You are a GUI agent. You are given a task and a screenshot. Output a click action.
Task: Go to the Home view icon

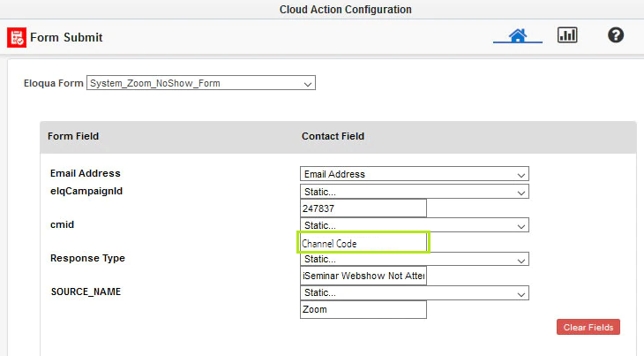(x=518, y=35)
